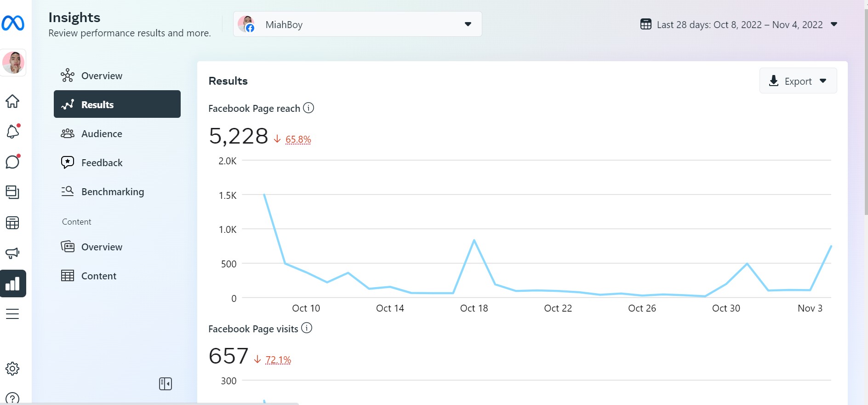Click info icon beside Facebook Page visits

click(x=307, y=328)
